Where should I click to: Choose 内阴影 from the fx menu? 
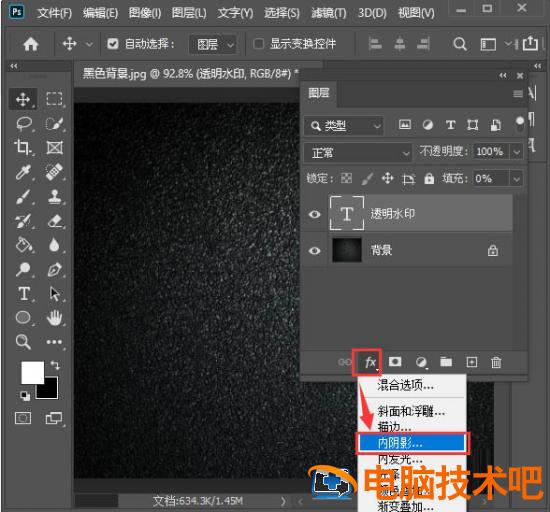point(412,443)
